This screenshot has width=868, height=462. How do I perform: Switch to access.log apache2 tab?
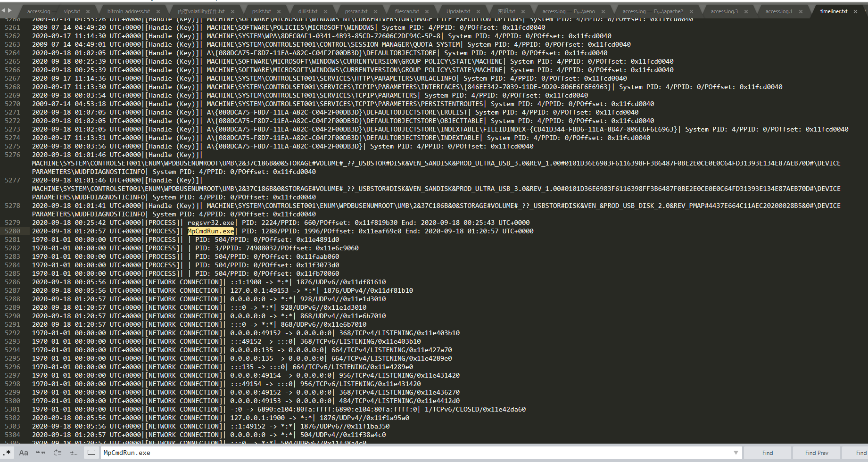(x=653, y=11)
